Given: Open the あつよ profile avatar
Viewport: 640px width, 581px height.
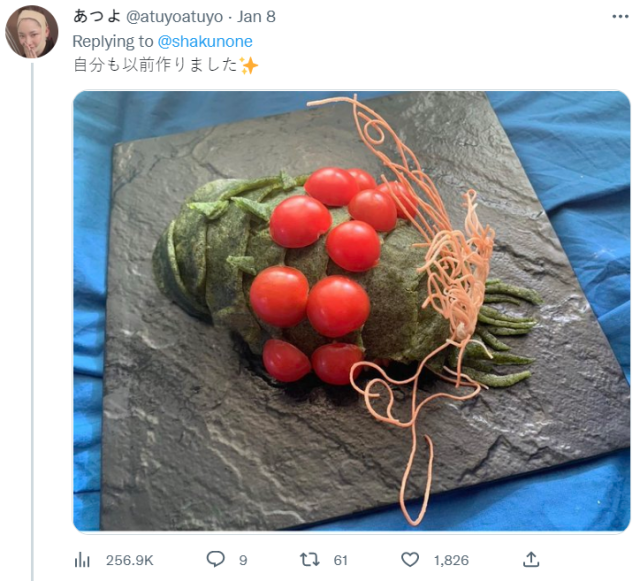Looking at the screenshot, I should tap(31, 32).
